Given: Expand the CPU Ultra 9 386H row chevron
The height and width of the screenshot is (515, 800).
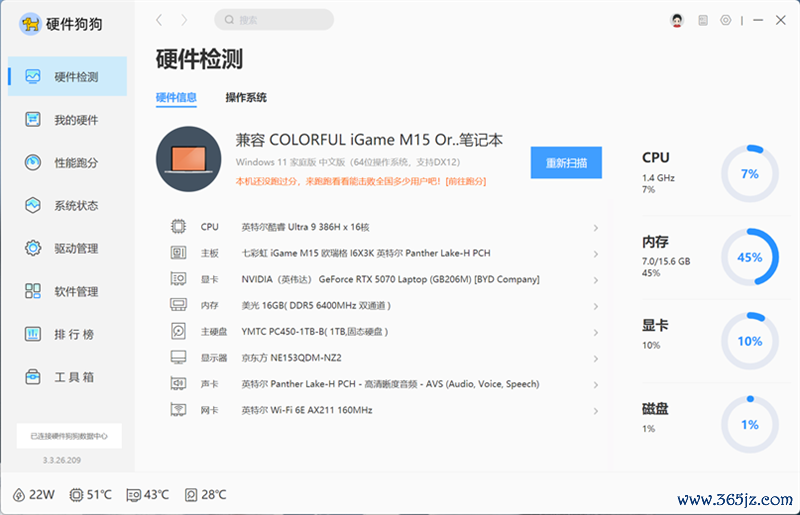Looking at the screenshot, I should click(595, 228).
